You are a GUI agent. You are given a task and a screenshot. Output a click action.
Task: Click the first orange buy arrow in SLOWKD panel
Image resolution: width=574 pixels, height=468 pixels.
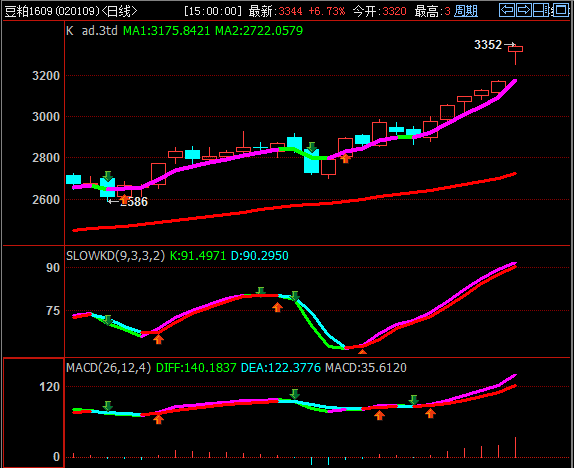coord(158,339)
